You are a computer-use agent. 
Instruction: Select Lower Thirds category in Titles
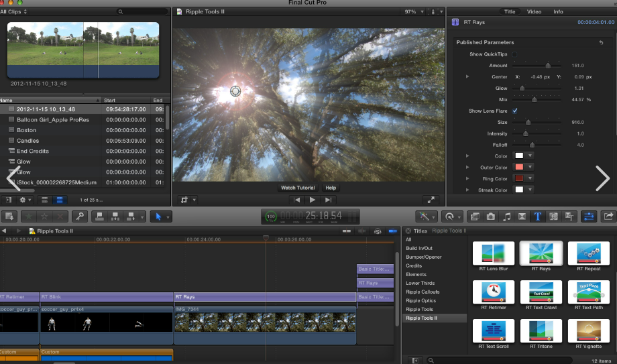[x=420, y=284]
